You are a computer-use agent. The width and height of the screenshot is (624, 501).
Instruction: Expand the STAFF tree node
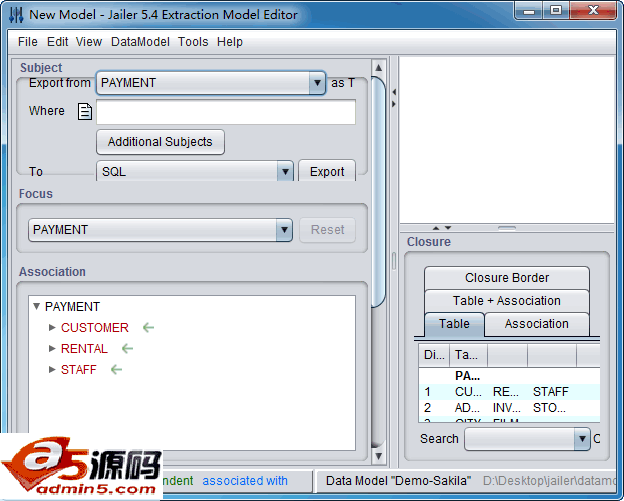tap(52, 370)
